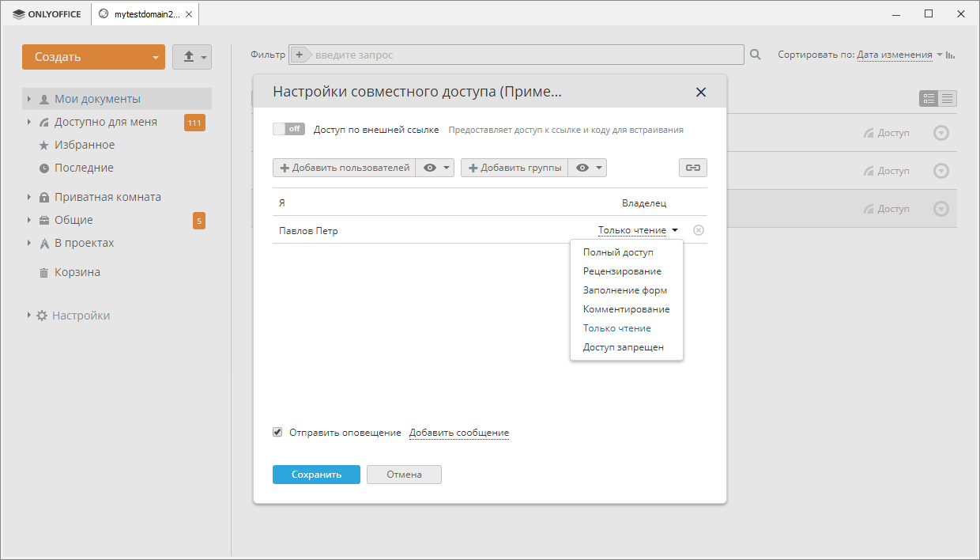The image size is (980, 560).
Task: Toggle sort order bars icon
Action: click(x=952, y=55)
